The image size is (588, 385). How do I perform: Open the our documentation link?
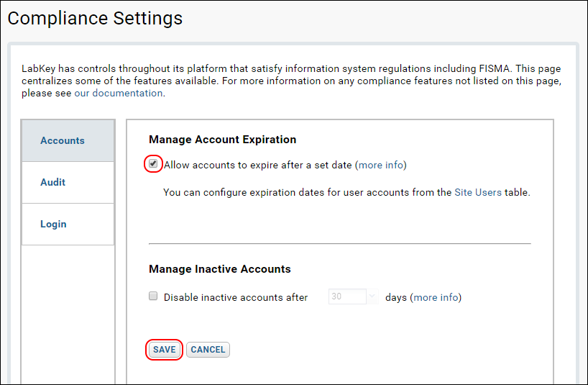pyautogui.click(x=119, y=93)
